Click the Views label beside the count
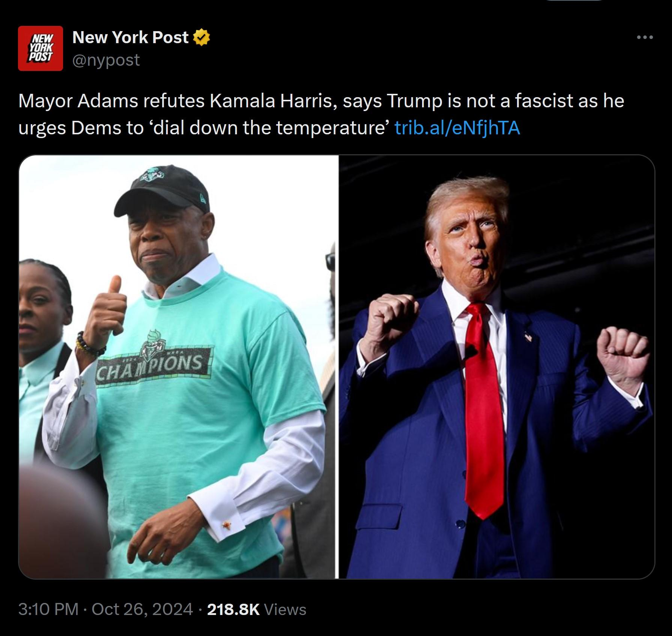672x636 pixels. (x=286, y=609)
